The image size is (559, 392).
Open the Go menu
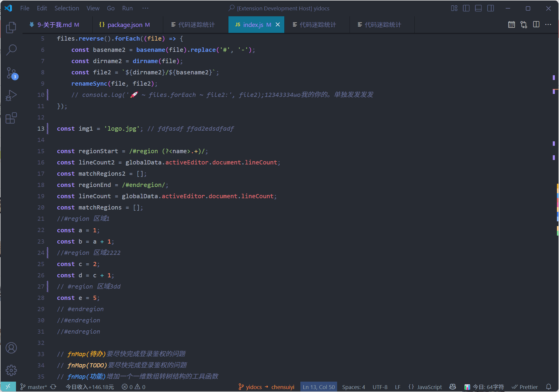tap(111, 8)
